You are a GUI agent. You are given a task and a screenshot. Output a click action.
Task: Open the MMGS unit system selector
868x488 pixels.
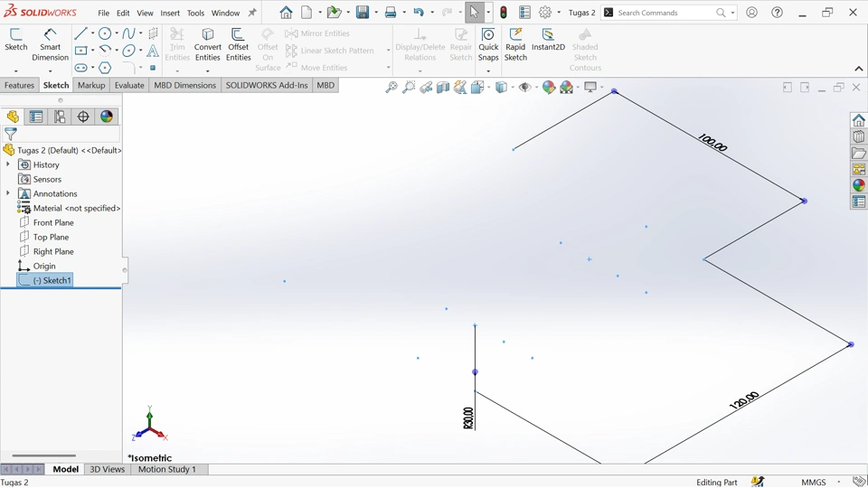(814, 482)
